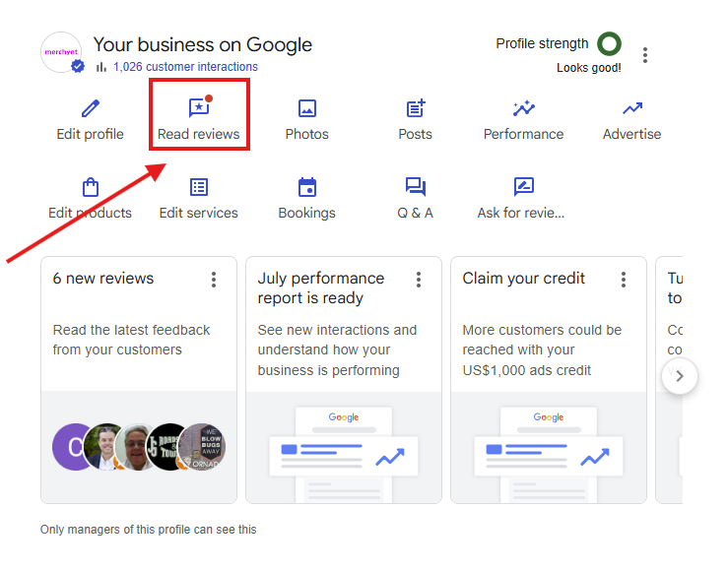728x572 pixels.
Task: Open the profile three-dot overflow menu
Action: tap(645, 55)
